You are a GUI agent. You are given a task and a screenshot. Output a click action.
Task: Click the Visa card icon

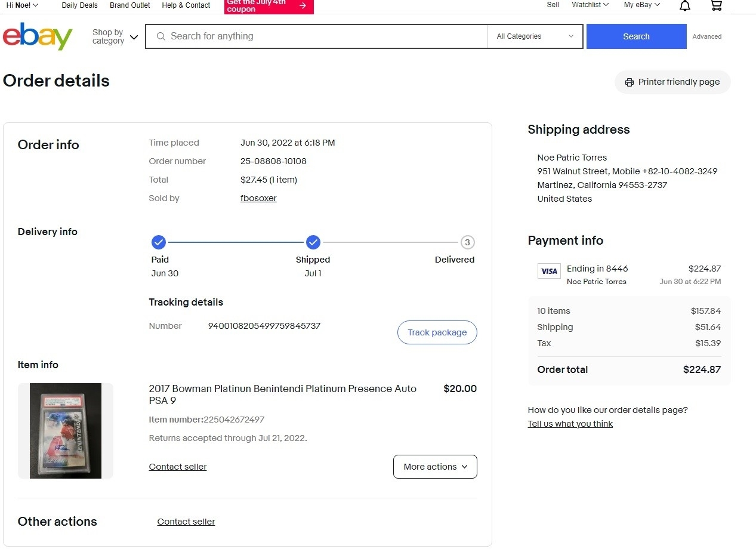pyautogui.click(x=549, y=271)
